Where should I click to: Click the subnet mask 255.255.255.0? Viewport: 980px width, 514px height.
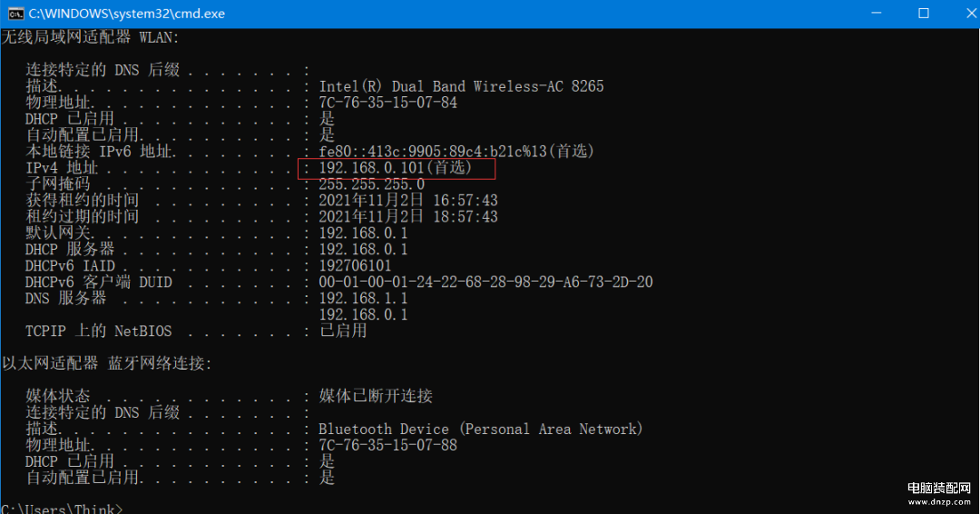tap(371, 184)
